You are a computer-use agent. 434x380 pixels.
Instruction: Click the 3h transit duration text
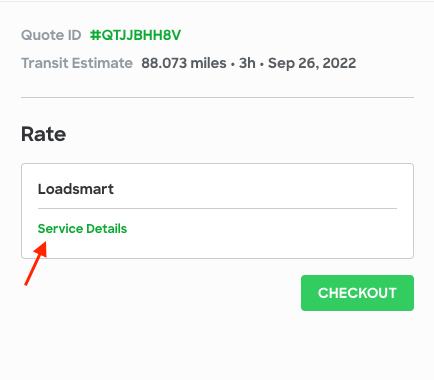(x=247, y=63)
